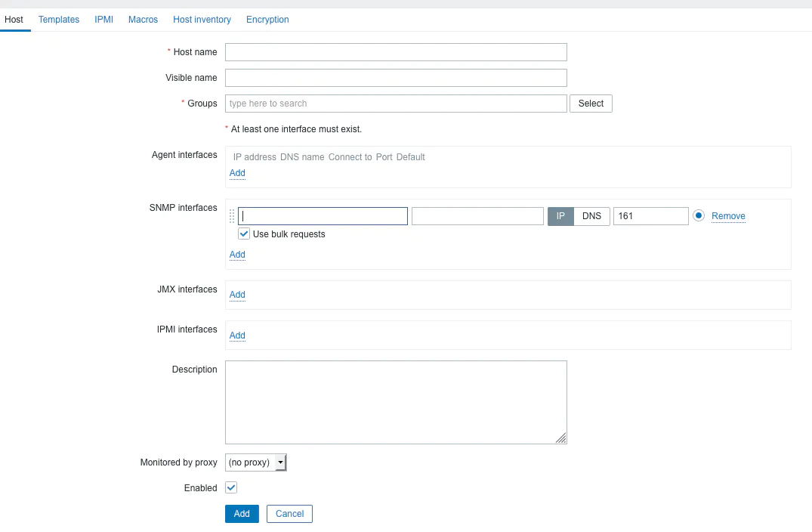Open the Host inventory tab

click(202, 20)
